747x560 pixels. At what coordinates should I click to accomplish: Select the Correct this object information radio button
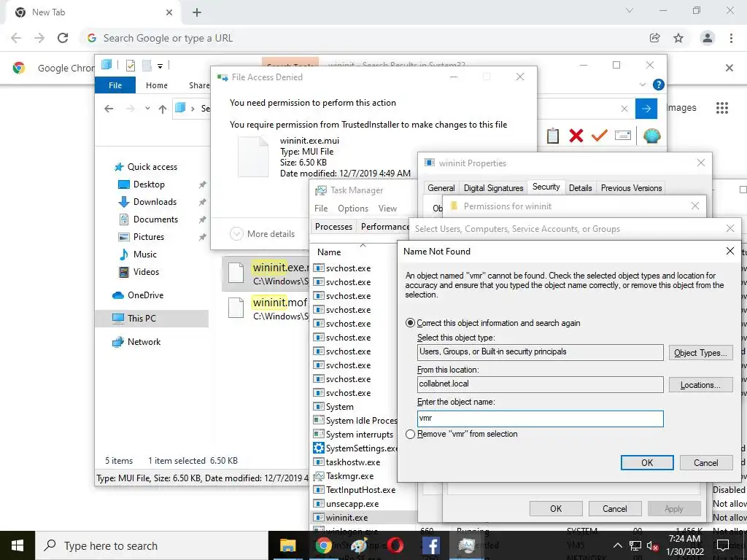(410, 323)
